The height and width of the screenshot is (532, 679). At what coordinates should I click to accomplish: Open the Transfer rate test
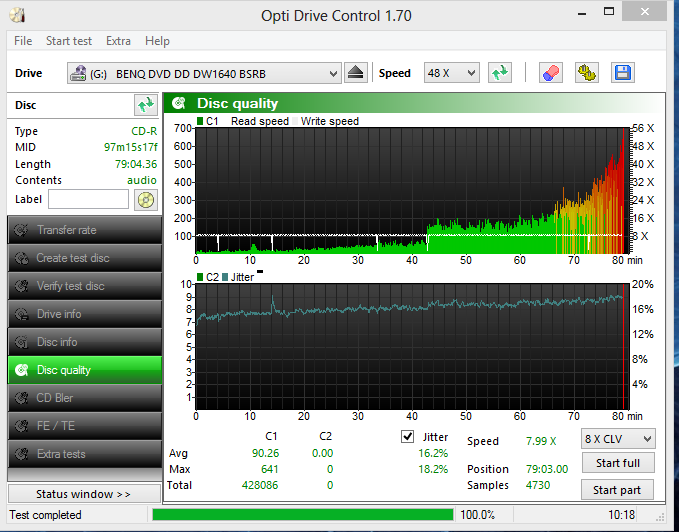click(84, 230)
